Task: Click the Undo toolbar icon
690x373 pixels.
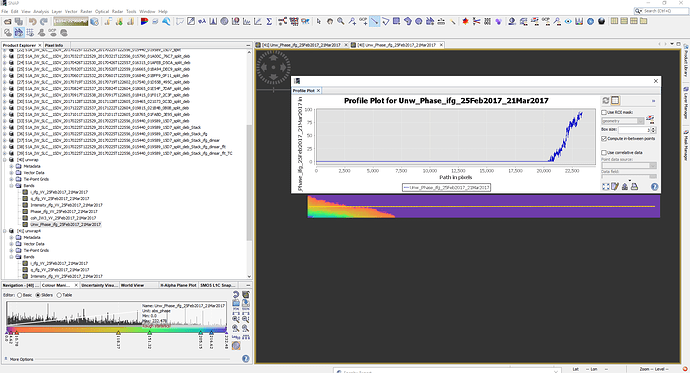Action: 33,21
